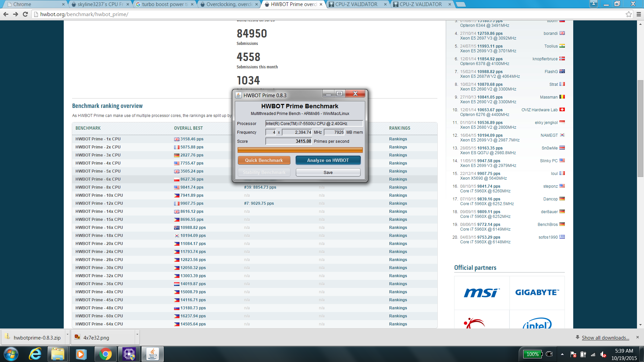Click Analyze on HWBOT button
The image size is (644, 362).
pyautogui.click(x=328, y=160)
